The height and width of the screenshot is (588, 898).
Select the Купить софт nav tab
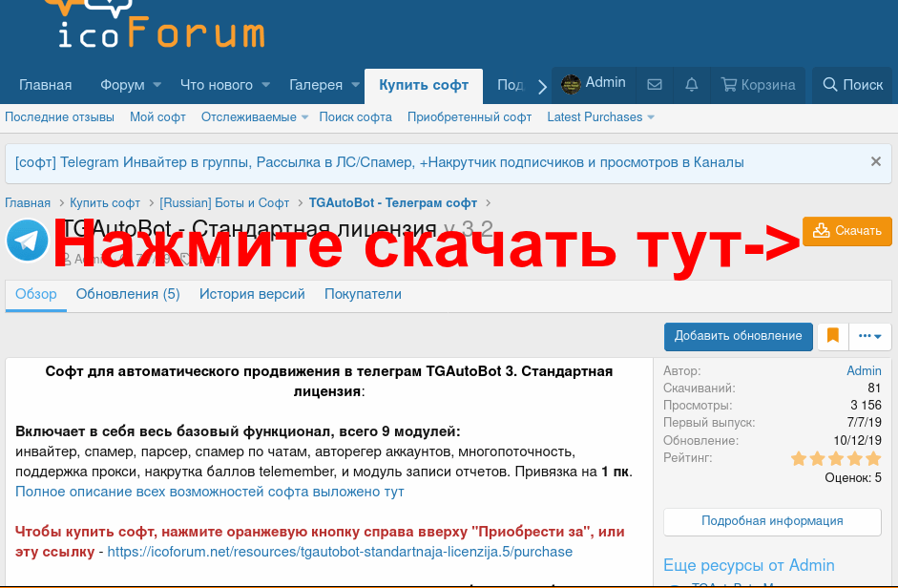424,85
